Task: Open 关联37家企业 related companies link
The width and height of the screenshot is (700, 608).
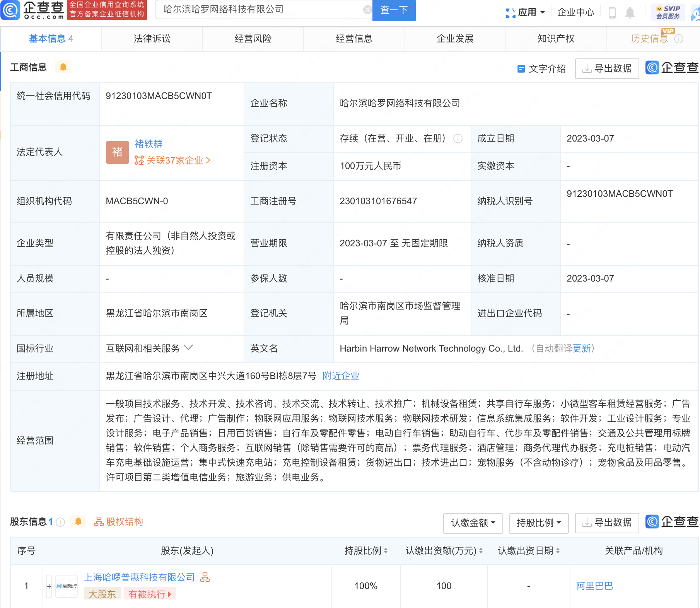Action: click(173, 160)
